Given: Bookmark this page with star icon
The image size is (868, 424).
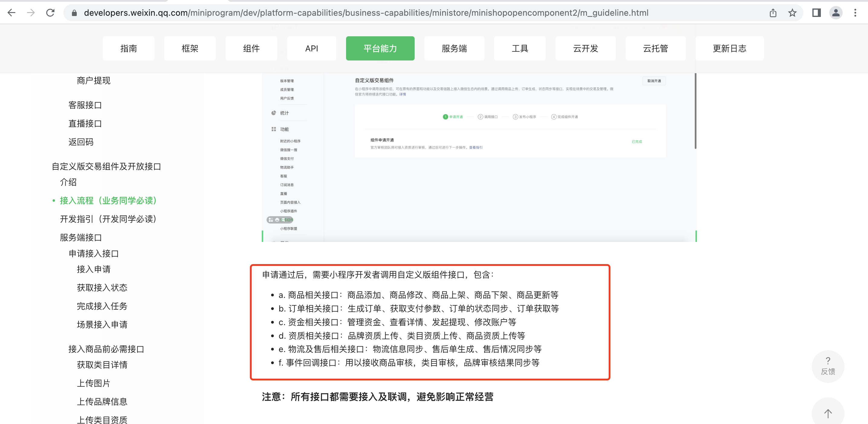Looking at the screenshot, I should [x=792, y=13].
